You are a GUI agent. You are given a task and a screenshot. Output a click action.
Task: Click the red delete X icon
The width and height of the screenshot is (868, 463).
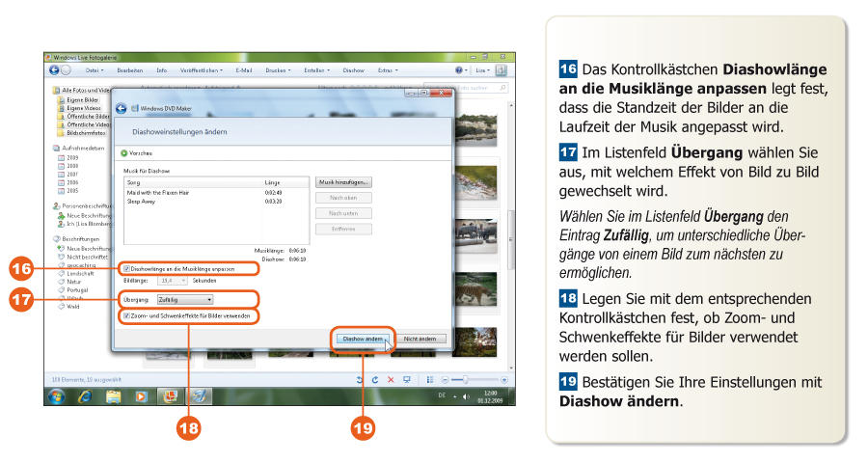point(391,379)
